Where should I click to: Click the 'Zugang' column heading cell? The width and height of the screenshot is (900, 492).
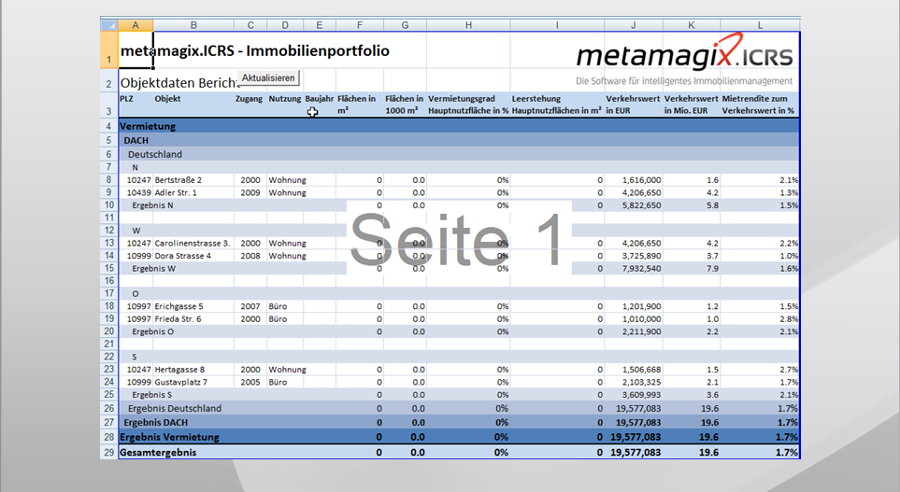coord(250,104)
